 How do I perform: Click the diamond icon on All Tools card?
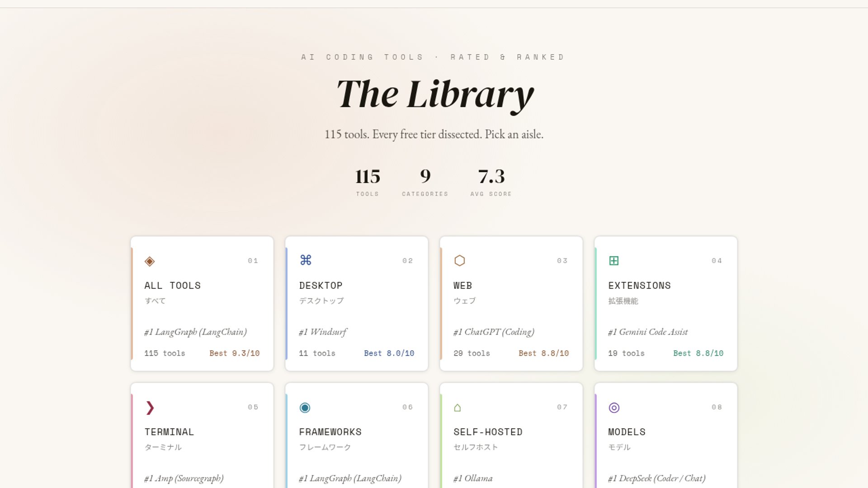(150, 261)
